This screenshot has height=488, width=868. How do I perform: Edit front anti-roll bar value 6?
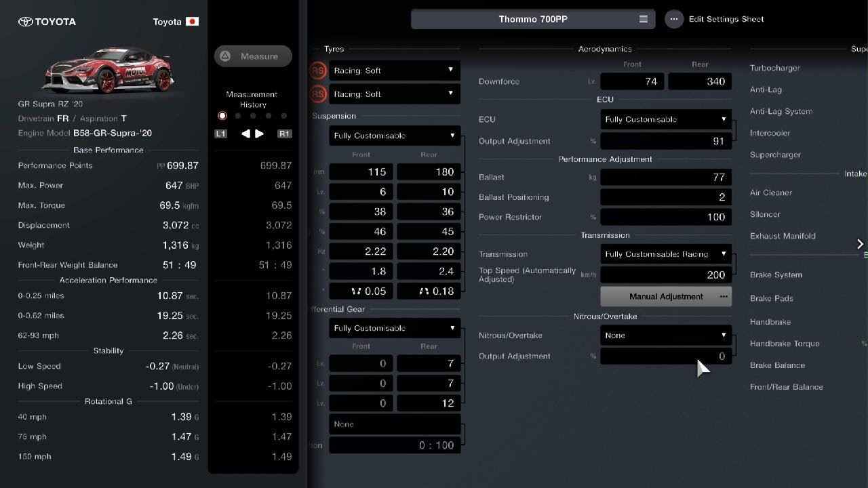coord(361,192)
